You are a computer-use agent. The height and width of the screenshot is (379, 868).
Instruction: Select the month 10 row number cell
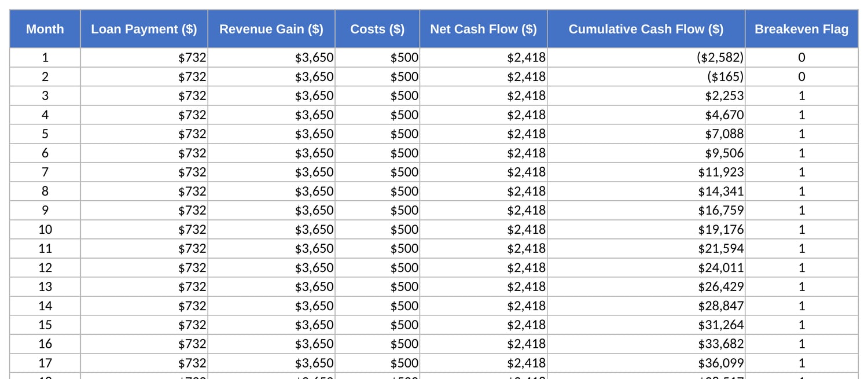tap(45, 229)
